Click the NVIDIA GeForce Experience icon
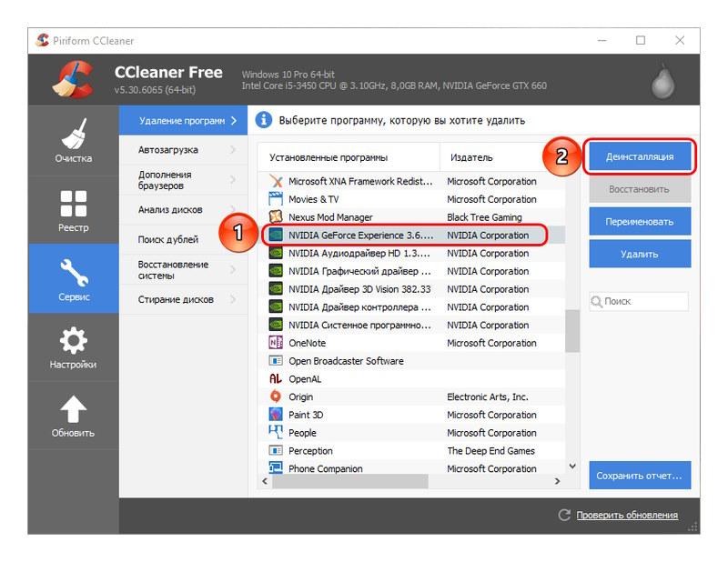 pos(276,235)
